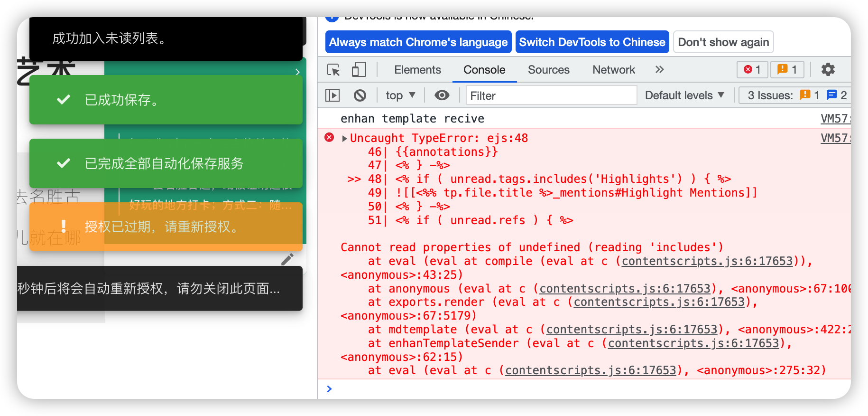Open contentscripts.js link in enhanTemplateSender line

(693, 343)
